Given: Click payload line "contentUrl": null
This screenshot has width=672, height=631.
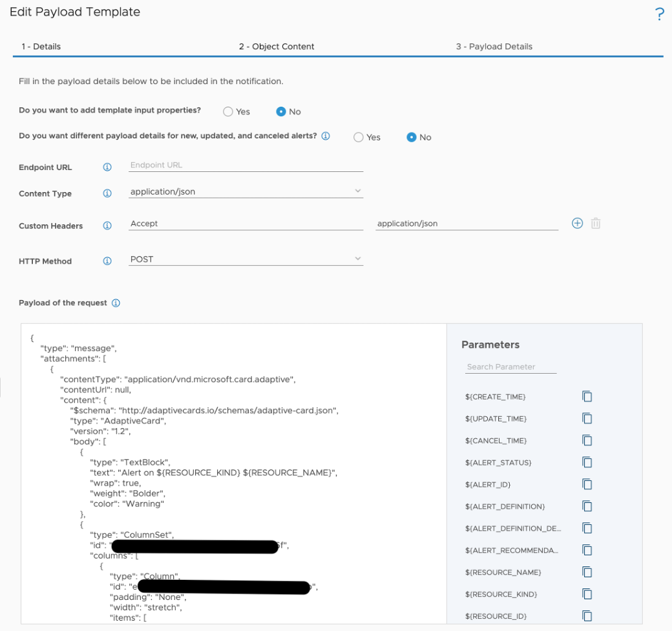Looking at the screenshot, I should point(96,390).
